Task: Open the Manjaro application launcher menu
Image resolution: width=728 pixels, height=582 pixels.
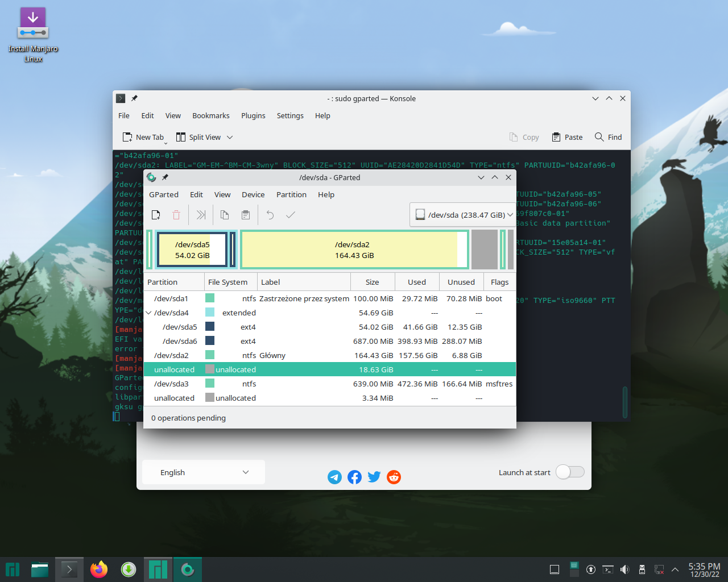Action: [x=13, y=569]
